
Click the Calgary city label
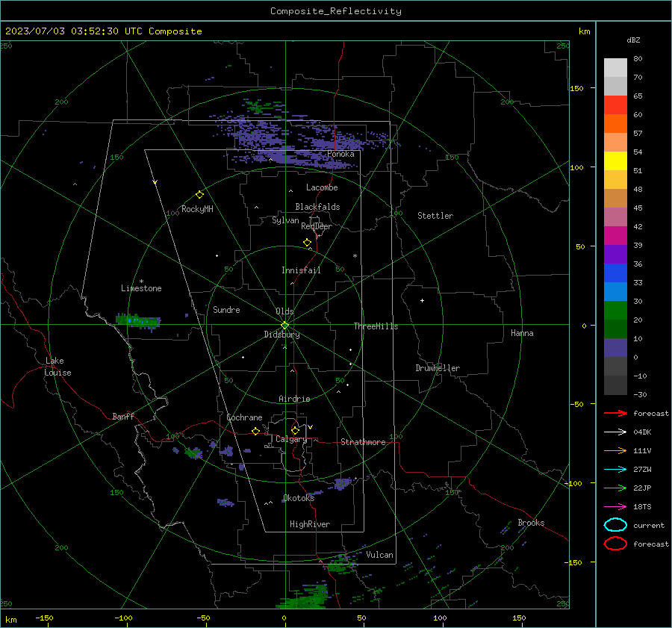point(291,439)
